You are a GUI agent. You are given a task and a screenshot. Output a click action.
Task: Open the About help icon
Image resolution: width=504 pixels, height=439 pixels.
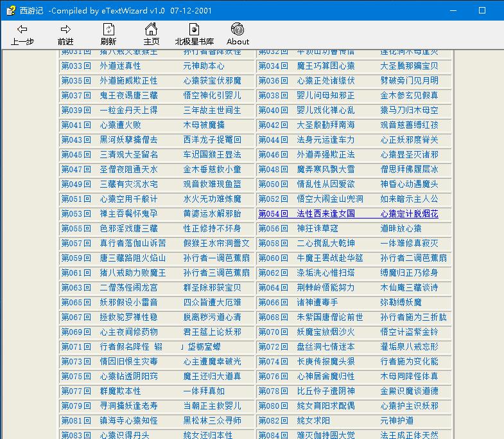tap(238, 29)
